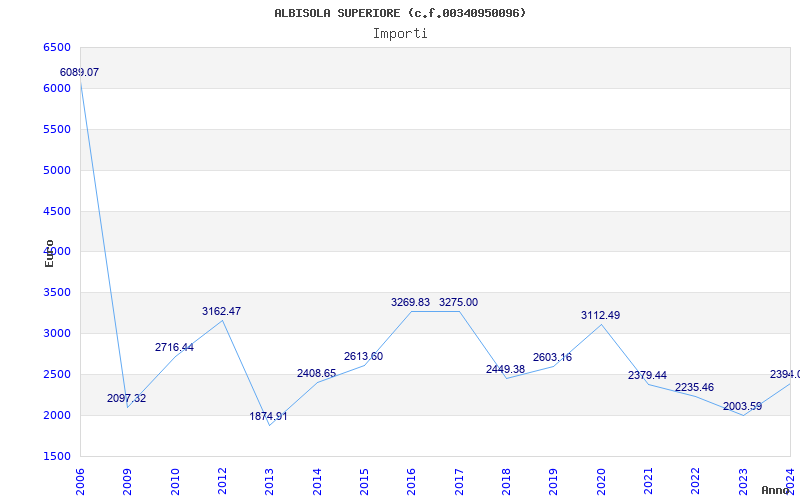The height and width of the screenshot is (500, 800).
Task: Select the 3162.47 data label
Action: [x=221, y=311]
